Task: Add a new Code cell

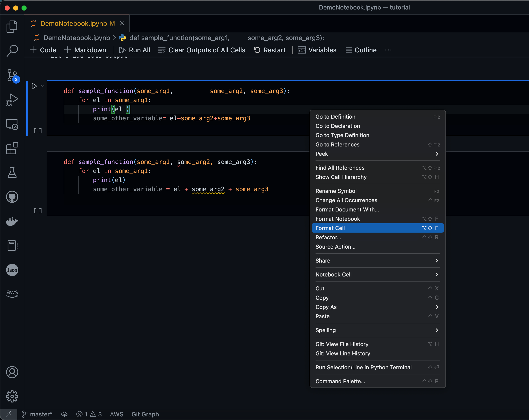Action: 43,50
